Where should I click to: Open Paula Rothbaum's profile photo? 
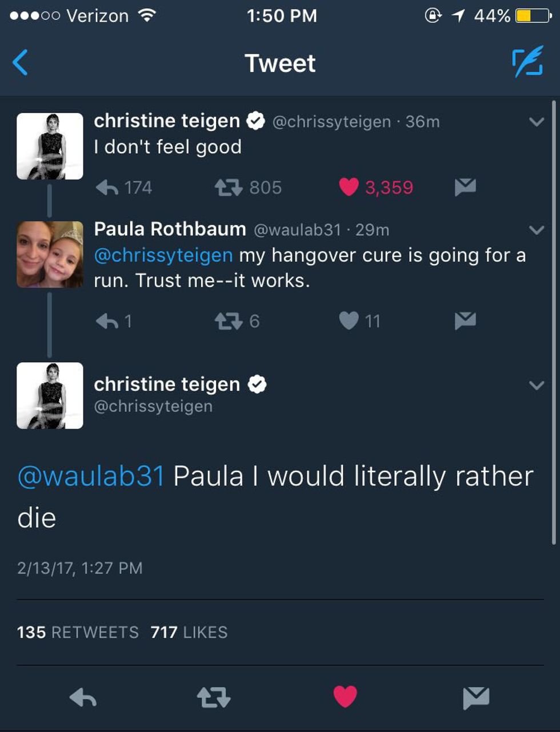pos(50,254)
